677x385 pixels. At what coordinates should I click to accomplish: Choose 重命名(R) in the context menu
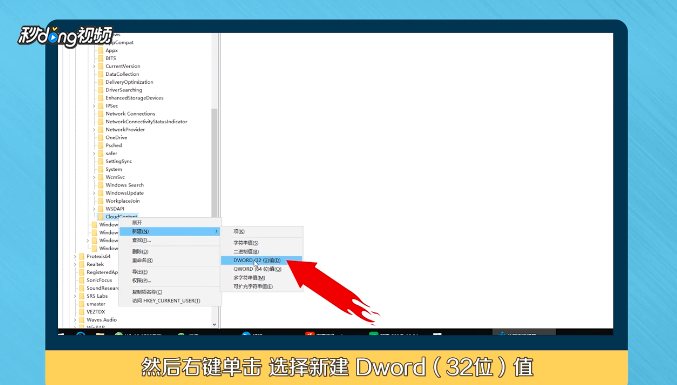click(x=170, y=260)
